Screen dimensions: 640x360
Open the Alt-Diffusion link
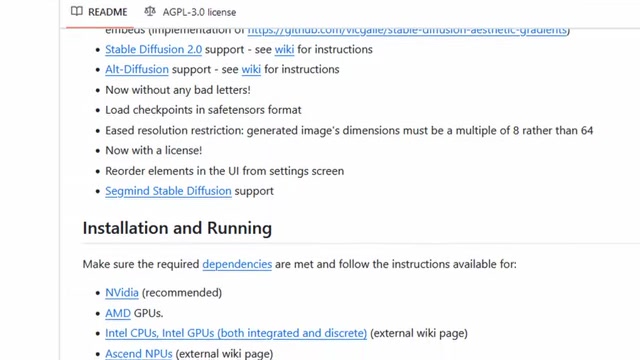click(x=137, y=69)
